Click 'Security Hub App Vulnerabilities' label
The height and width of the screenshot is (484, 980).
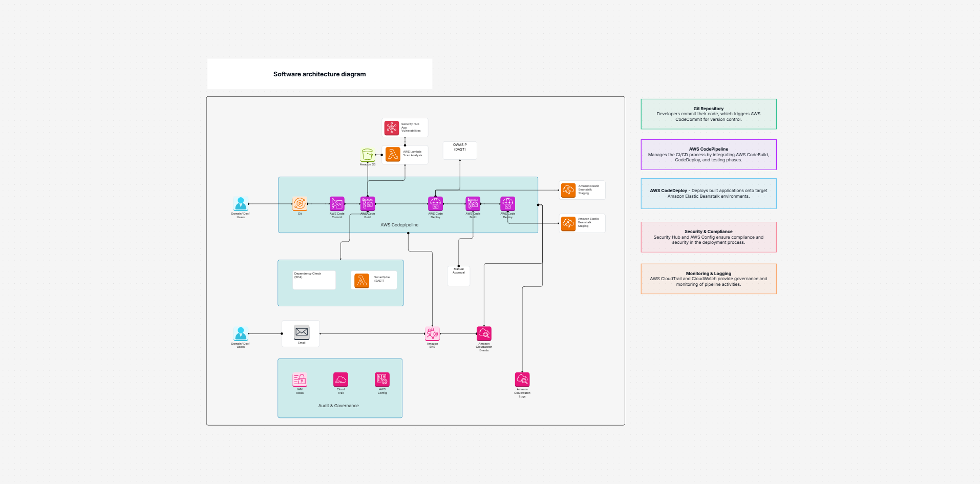click(411, 128)
